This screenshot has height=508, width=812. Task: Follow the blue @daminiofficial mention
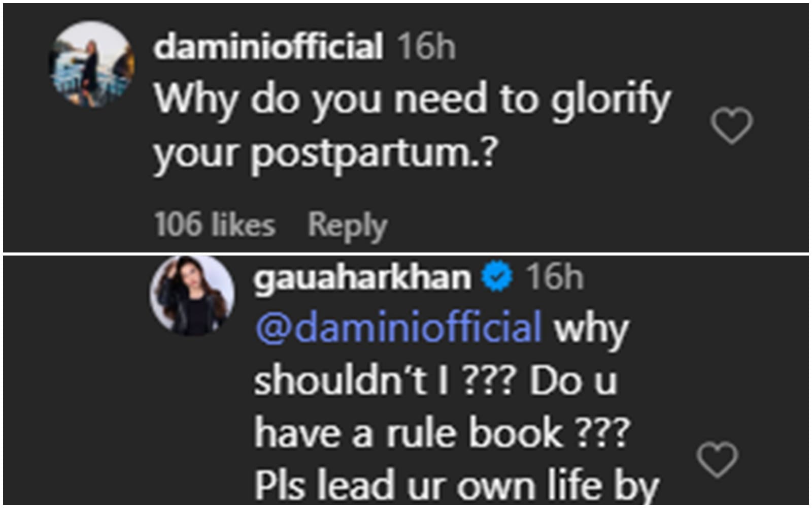pyautogui.click(x=399, y=328)
